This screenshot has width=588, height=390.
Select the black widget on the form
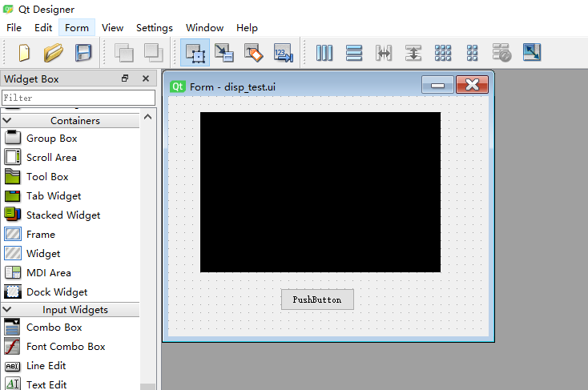(x=320, y=192)
